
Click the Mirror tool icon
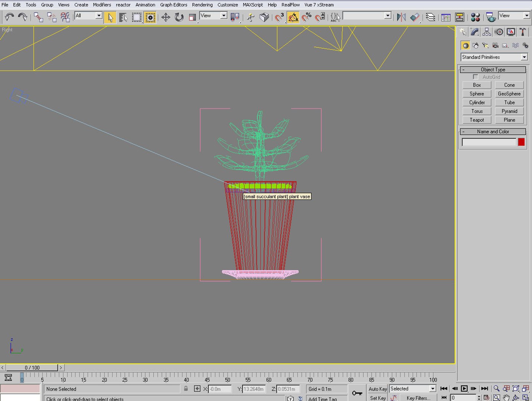click(401, 17)
